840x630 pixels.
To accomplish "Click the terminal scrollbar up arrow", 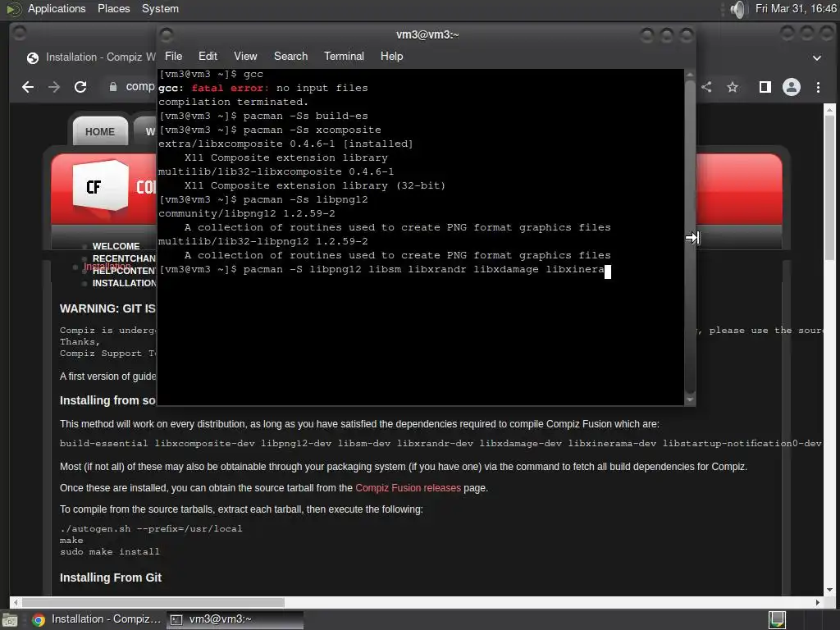I will click(x=690, y=75).
